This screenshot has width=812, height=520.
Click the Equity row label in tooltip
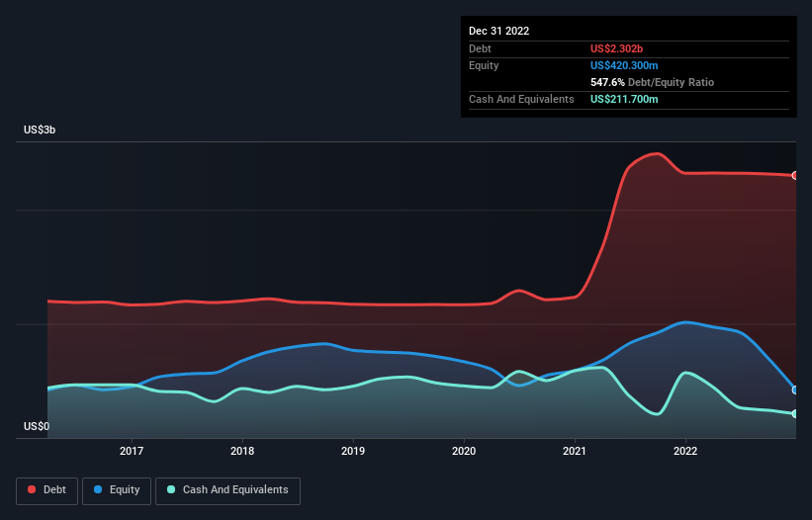click(484, 65)
